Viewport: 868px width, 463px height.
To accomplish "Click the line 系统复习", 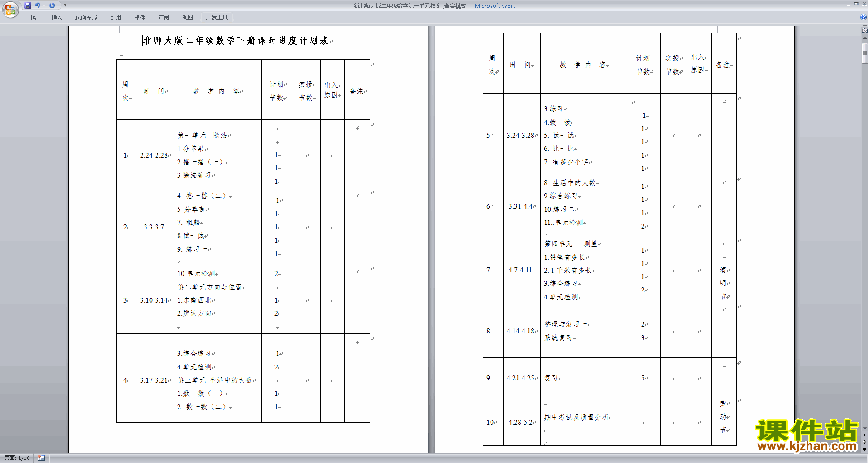I will [558, 338].
